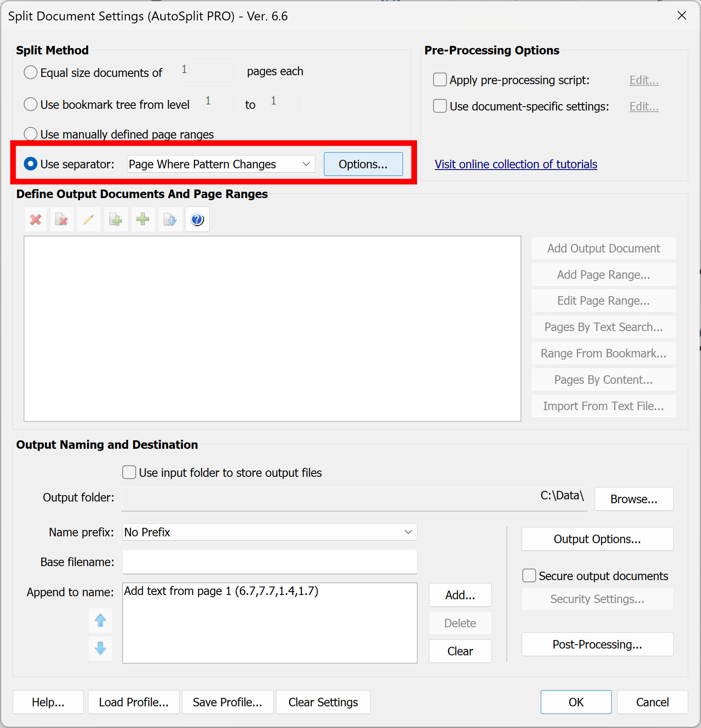Click the green plus add page range icon
This screenshot has width=701, height=728.
coord(143,219)
